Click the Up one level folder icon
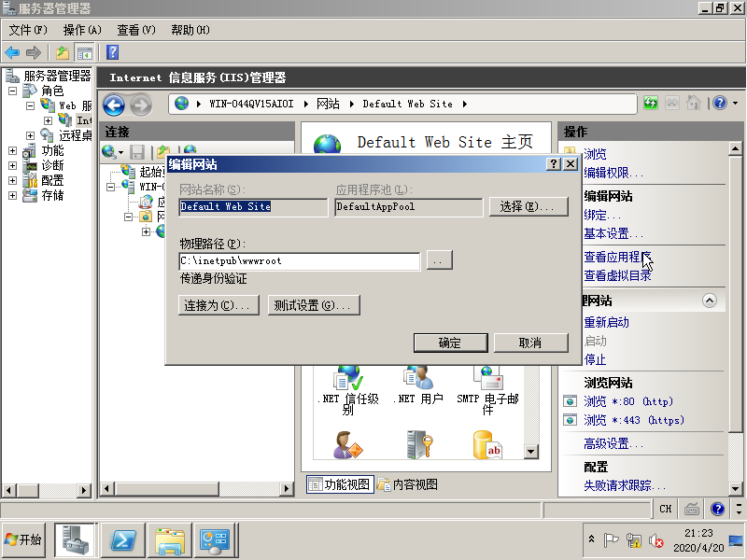Viewport: 747px width, 560px height. [63, 52]
